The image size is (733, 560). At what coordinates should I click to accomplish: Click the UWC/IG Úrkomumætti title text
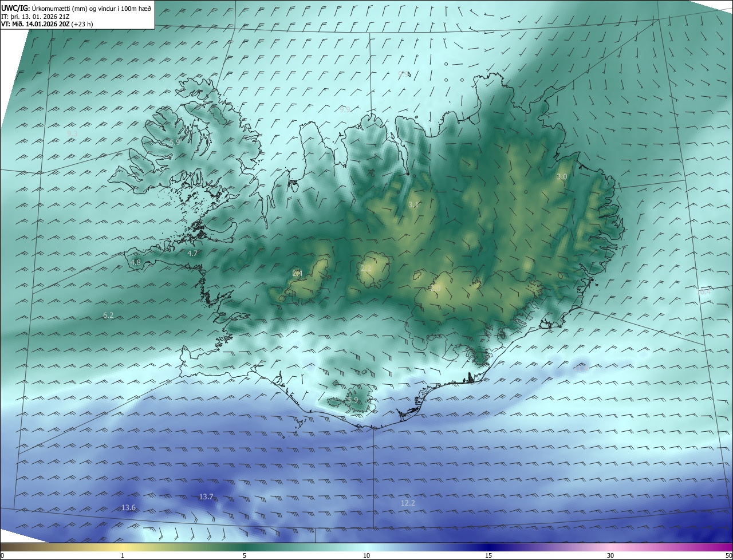[77, 8]
